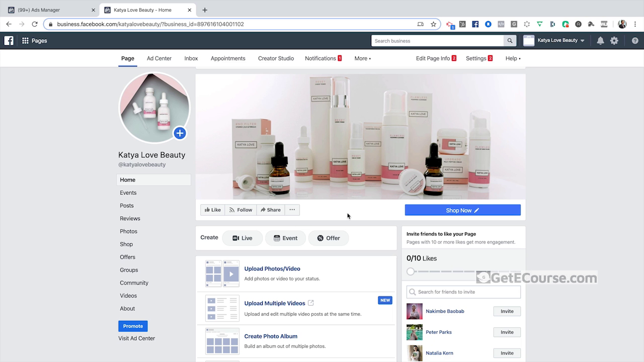The height and width of the screenshot is (362, 644).
Task: Click the cast screen icon in address bar
Action: pos(421,24)
